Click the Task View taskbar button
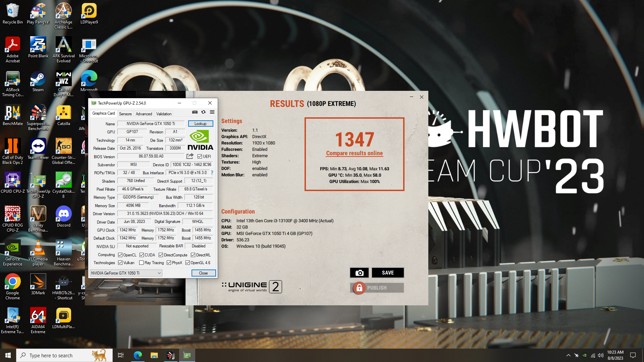644x362 pixels. click(121, 355)
